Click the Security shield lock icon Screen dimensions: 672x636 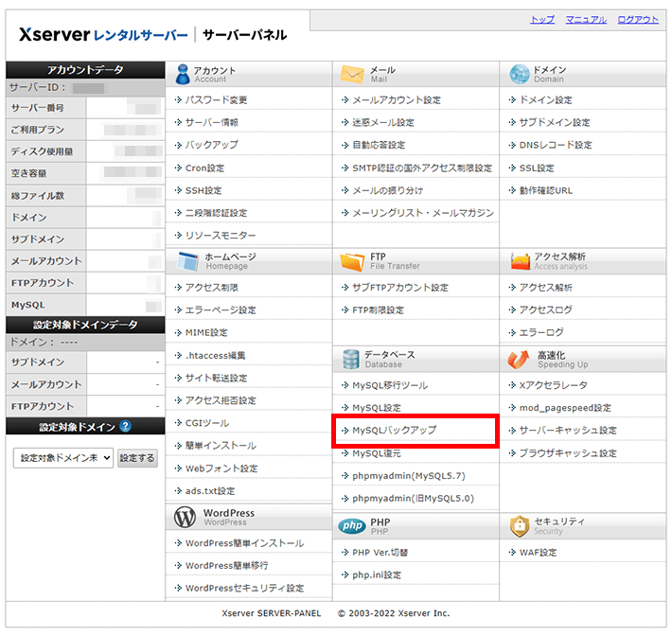coord(520,526)
